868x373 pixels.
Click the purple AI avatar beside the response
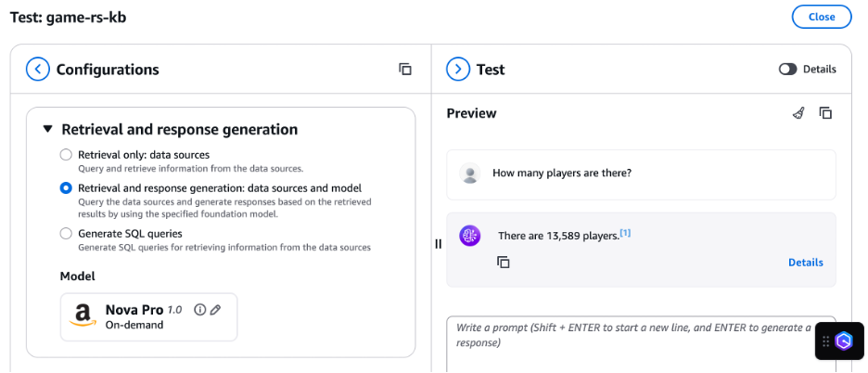pos(470,236)
